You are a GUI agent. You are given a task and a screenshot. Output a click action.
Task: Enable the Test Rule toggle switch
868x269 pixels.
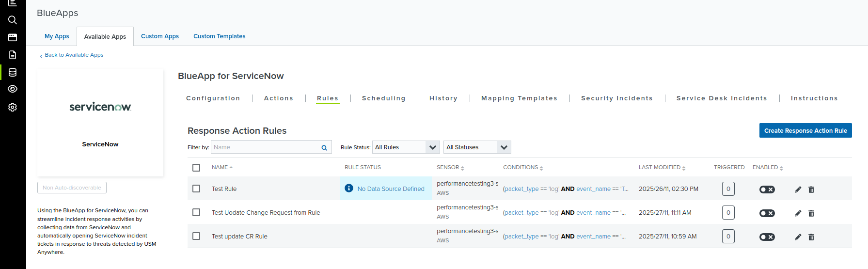(x=767, y=190)
